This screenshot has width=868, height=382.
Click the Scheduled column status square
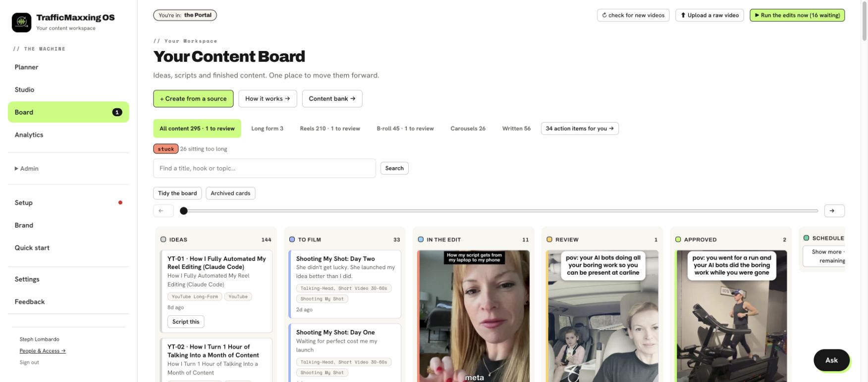click(807, 238)
